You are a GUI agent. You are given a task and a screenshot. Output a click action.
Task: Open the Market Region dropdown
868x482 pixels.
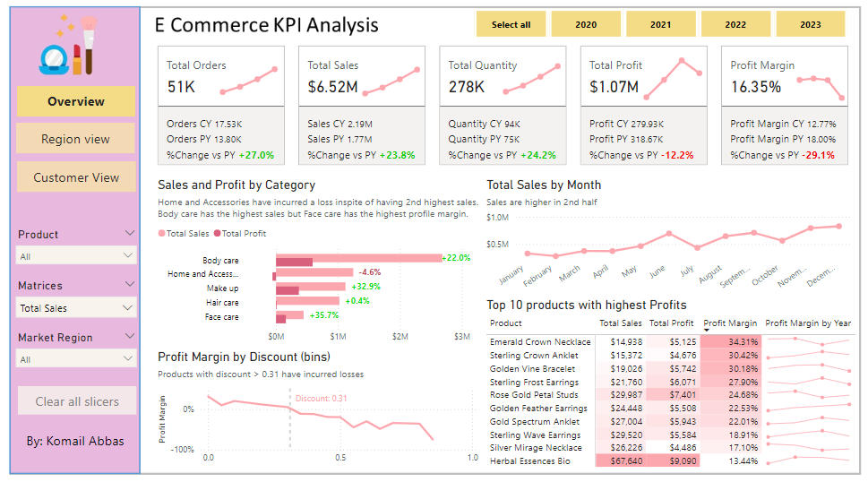(x=76, y=359)
